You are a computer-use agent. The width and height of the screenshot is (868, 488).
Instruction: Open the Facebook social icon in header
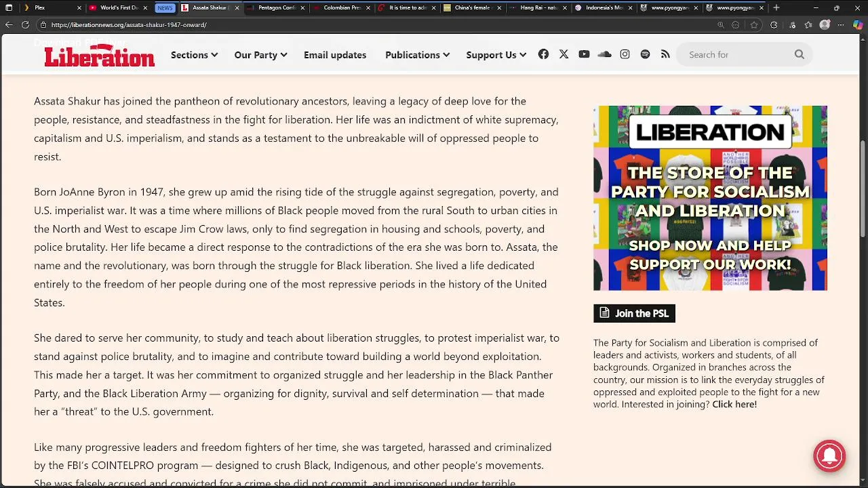tap(543, 54)
